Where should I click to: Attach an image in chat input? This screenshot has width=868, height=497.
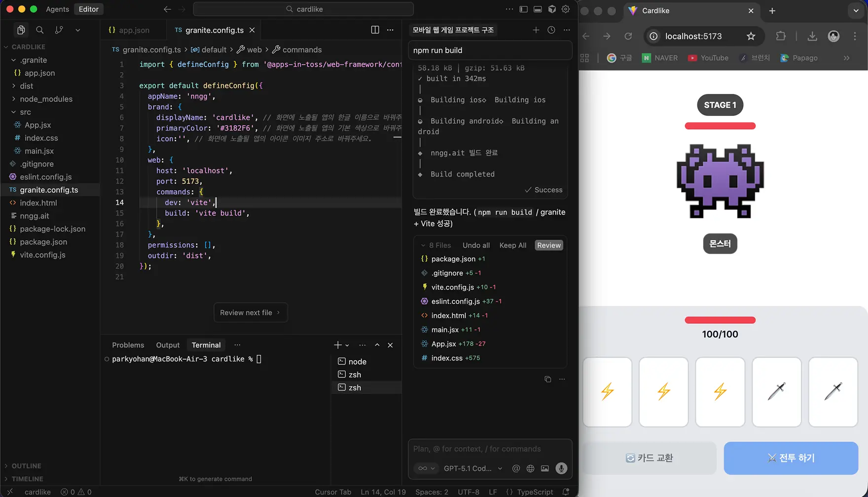544,468
